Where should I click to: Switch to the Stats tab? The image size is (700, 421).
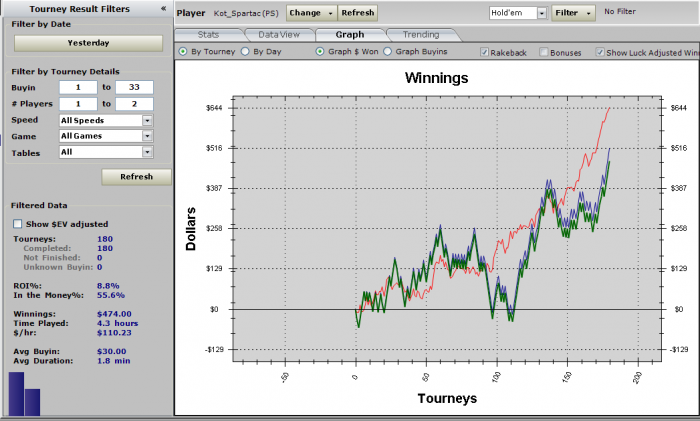(209, 34)
